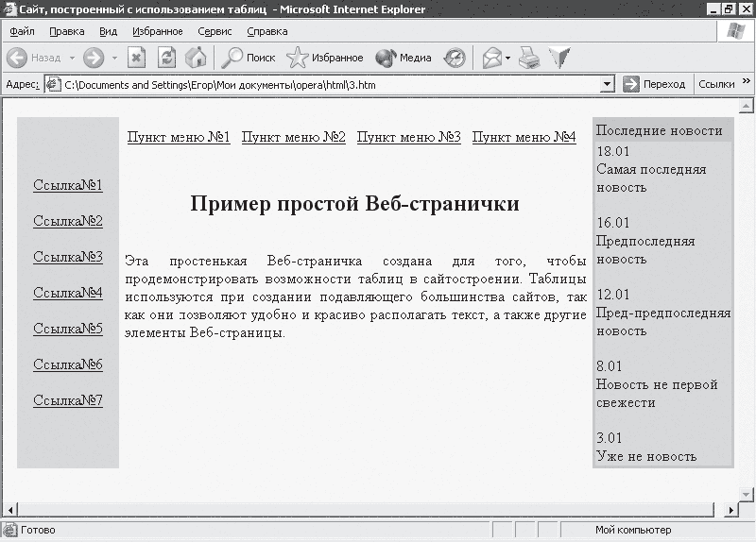The image size is (756, 542).
Task: Open the Back button history dropdown arrow
Action: click(71, 58)
